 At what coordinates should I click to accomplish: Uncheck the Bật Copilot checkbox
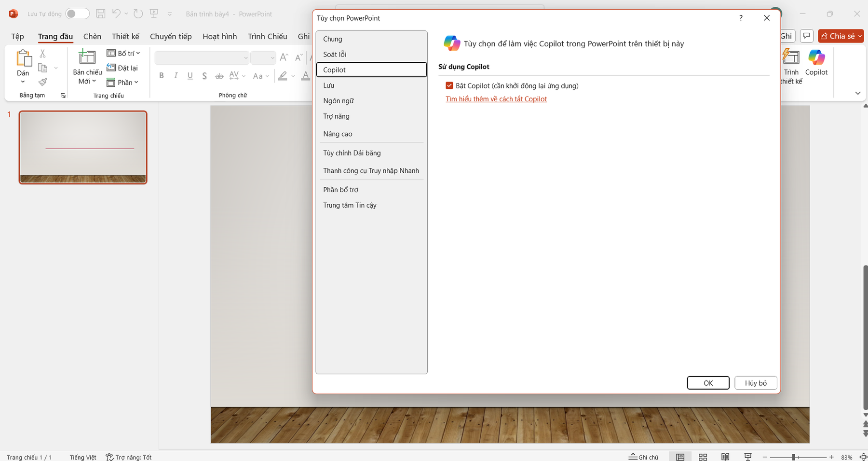click(449, 86)
